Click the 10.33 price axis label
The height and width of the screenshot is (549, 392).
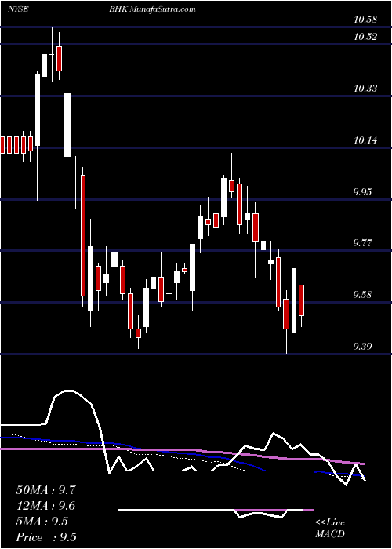(x=365, y=88)
